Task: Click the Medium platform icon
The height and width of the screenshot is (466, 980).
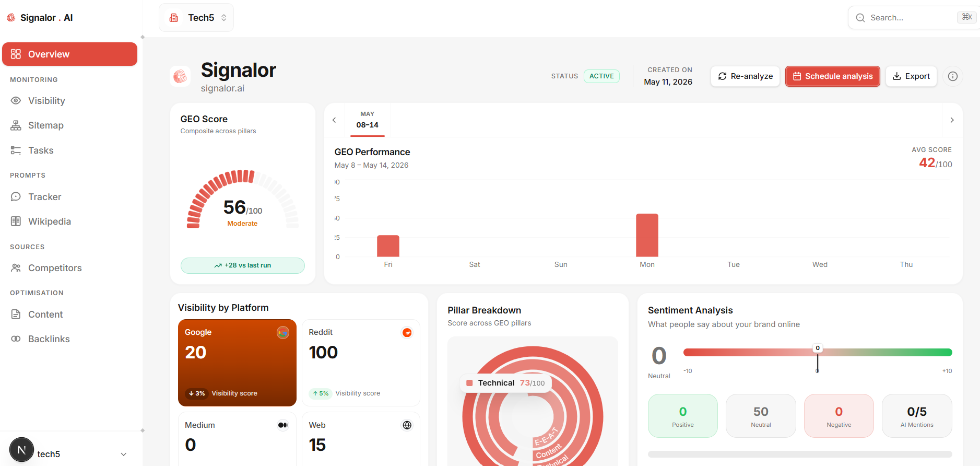Action: (283, 425)
